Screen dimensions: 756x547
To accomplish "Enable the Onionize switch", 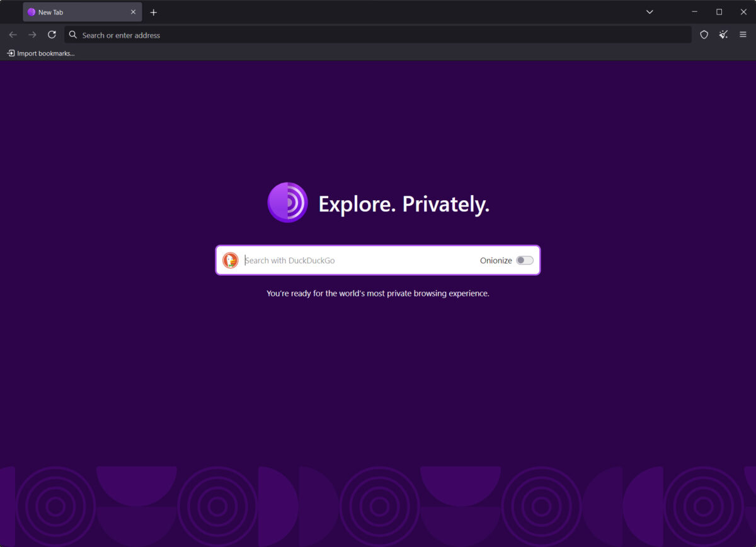I will click(525, 260).
